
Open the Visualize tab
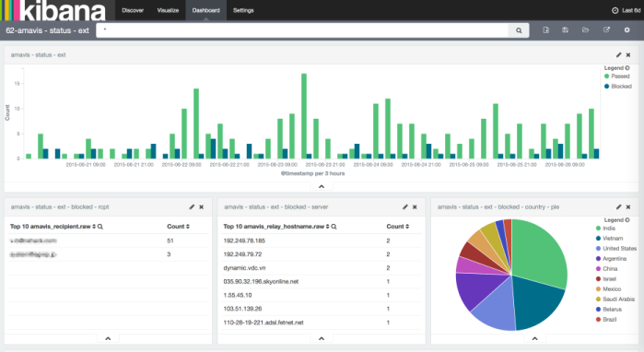point(168,10)
